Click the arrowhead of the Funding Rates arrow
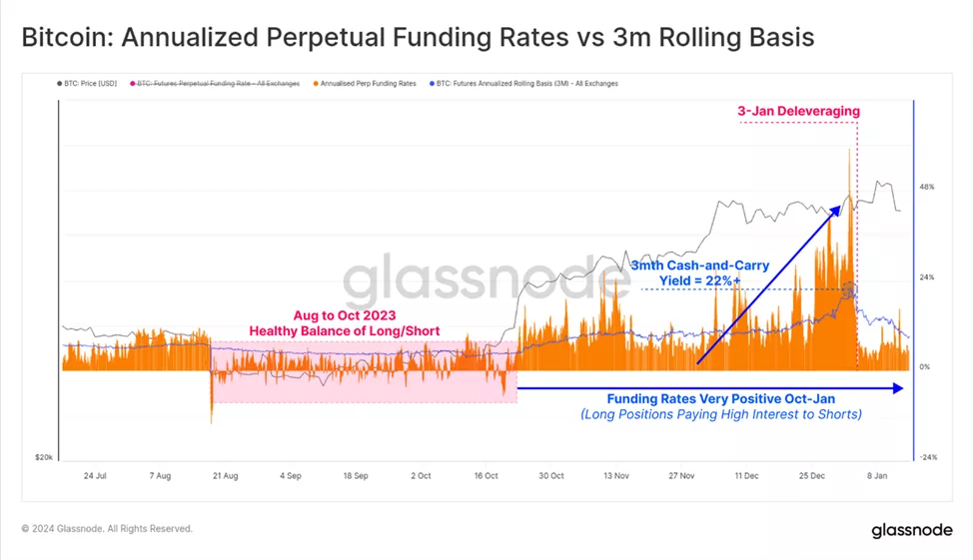The width and height of the screenshot is (973, 560). tap(898, 387)
